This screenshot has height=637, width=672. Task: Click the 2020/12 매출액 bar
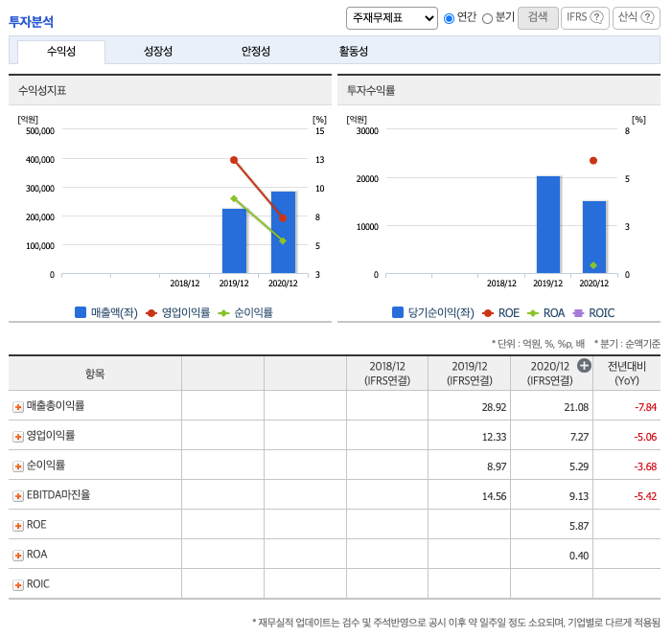(284, 232)
